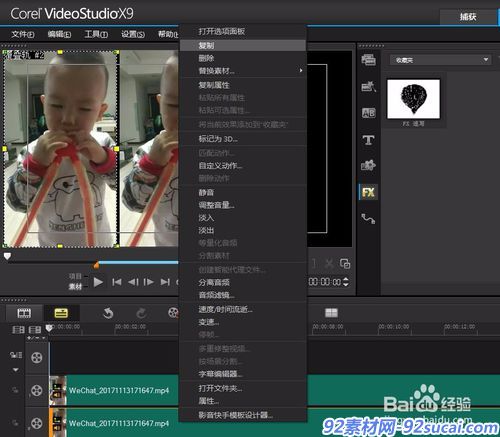Click the main video track reel icon
The image size is (500, 437).
coord(37,358)
